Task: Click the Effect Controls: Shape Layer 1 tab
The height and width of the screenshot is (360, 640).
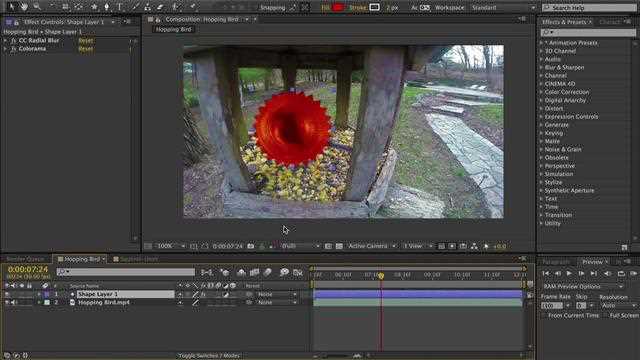Action: 64,22
